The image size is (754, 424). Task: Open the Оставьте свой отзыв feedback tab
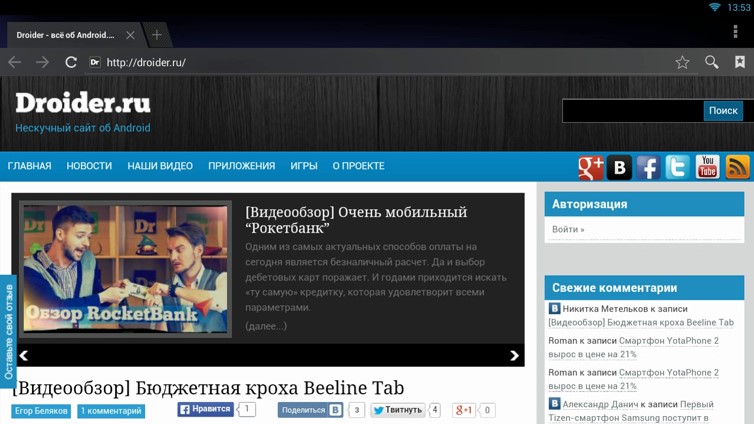coord(8,332)
